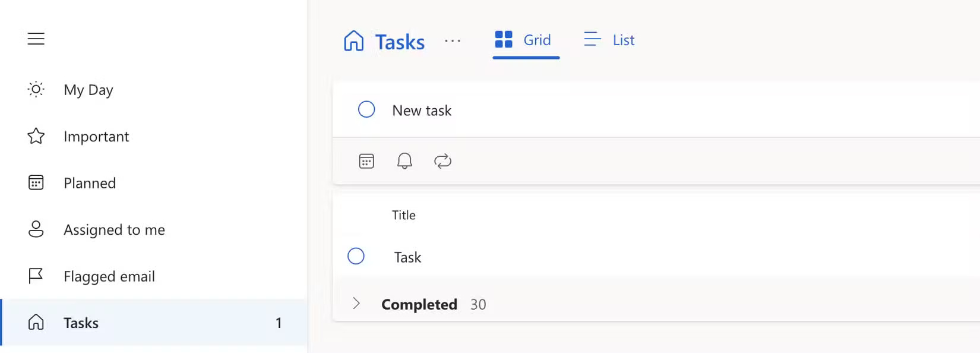Switch to List view
The image size is (980, 353).
609,40
